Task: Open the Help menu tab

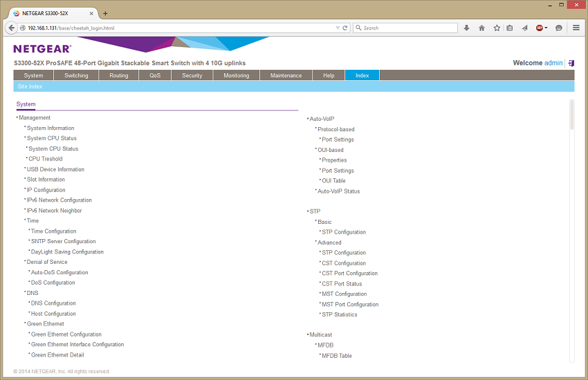Action: pos(329,75)
